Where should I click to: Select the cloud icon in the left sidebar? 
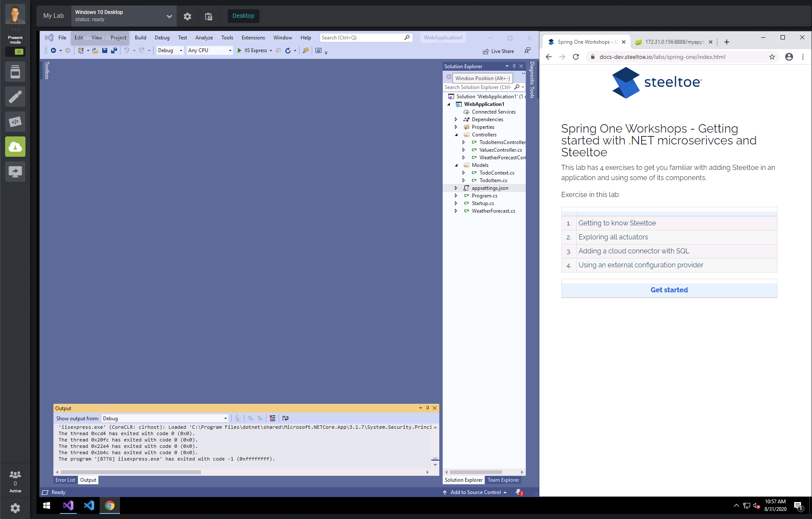point(15,147)
